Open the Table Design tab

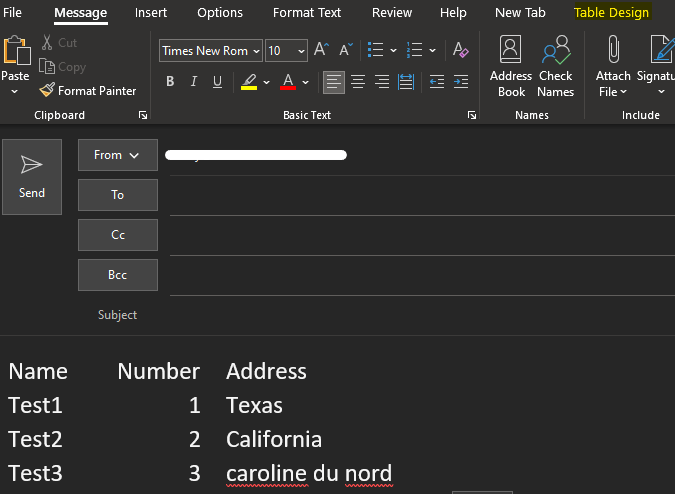[x=611, y=13]
